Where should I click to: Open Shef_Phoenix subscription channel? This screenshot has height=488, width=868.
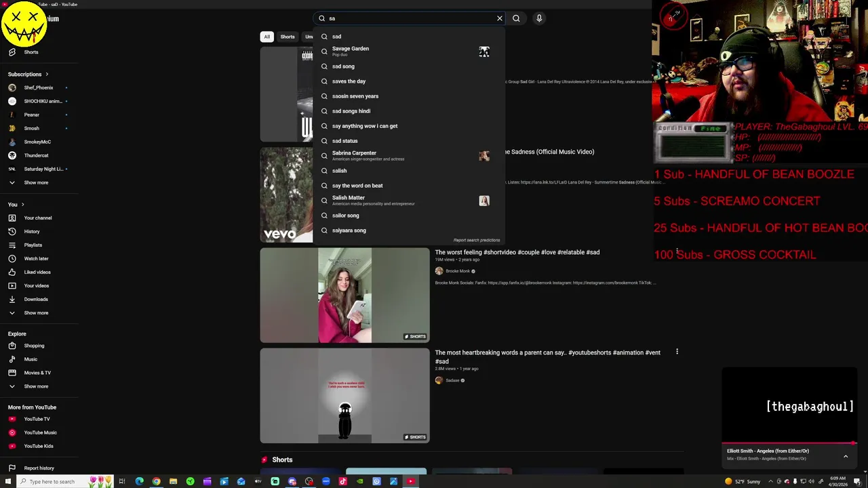38,87
